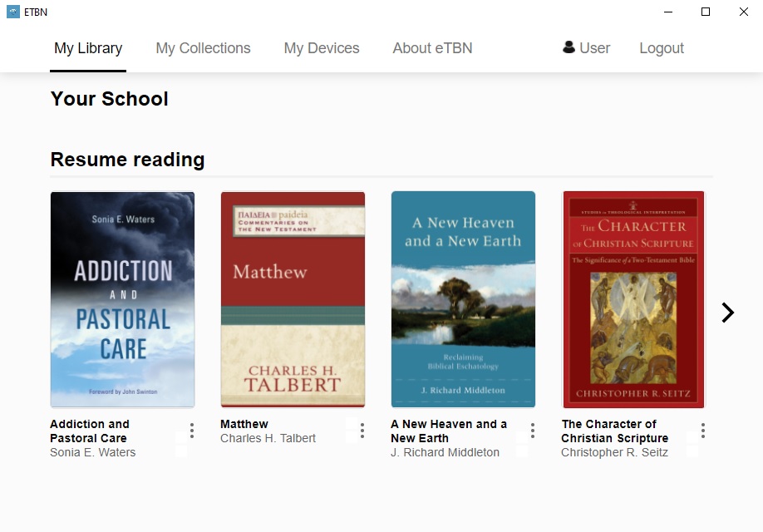The height and width of the screenshot is (532, 763).
Task: Click the Your School heading
Action: pos(110,99)
